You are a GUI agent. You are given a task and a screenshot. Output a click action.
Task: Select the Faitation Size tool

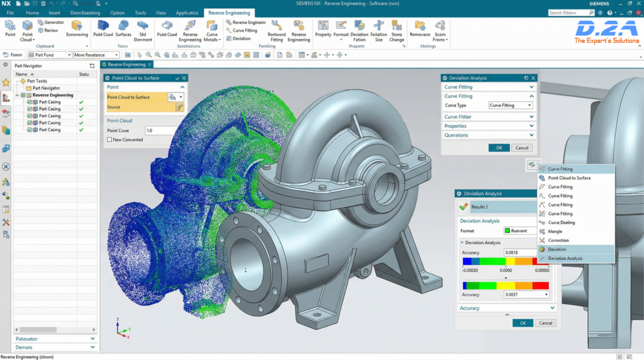(379, 31)
